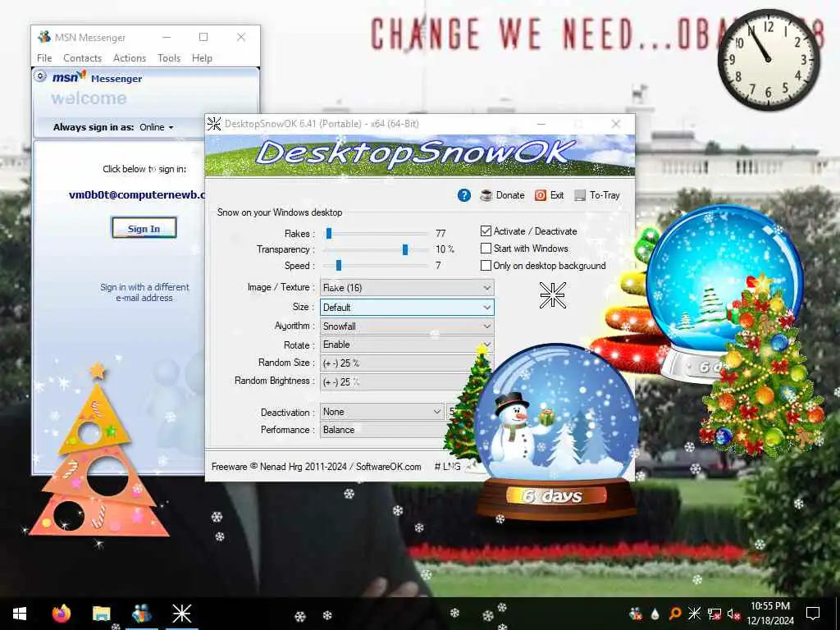The height and width of the screenshot is (630, 840).
Task: Open the Tools menu in MSN Messenger
Action: pyautogui.click(x=169, y=58)
